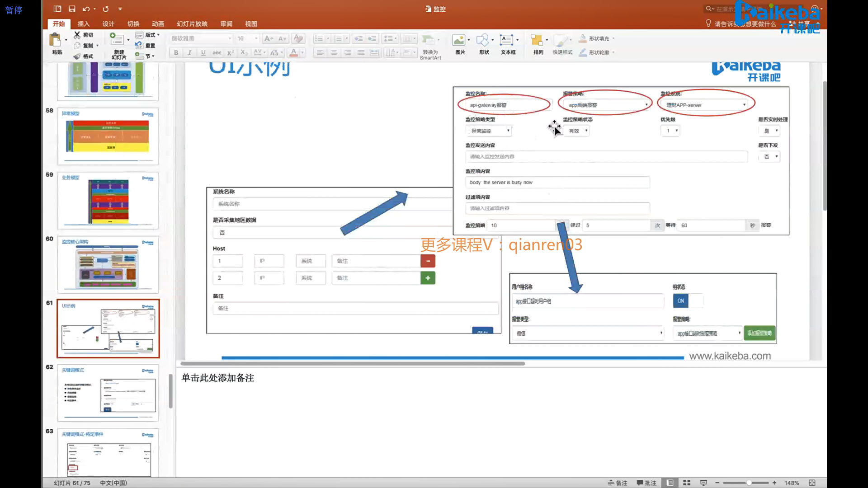
Task: Click the Cut (剪切) scissors icon
Action: pos(77,35)
